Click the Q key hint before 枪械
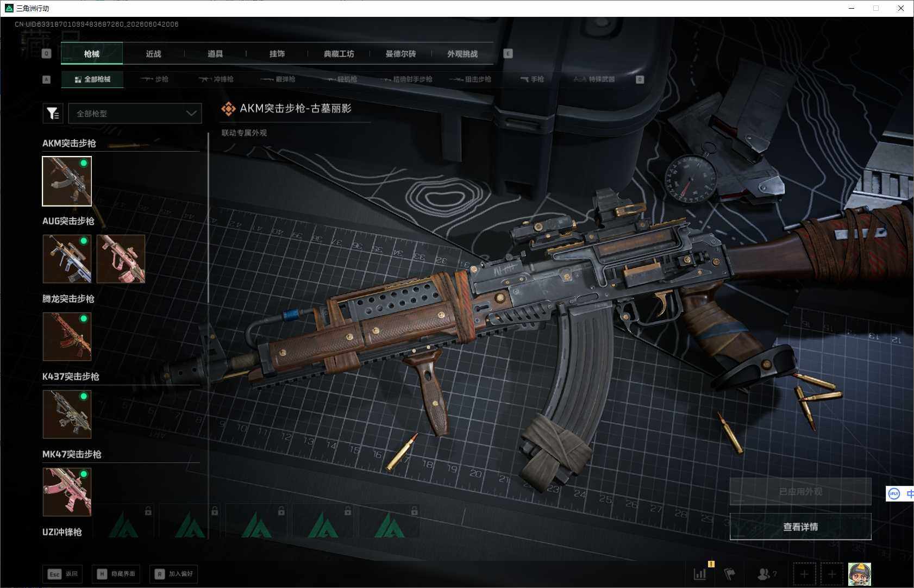 coord(46,53)
